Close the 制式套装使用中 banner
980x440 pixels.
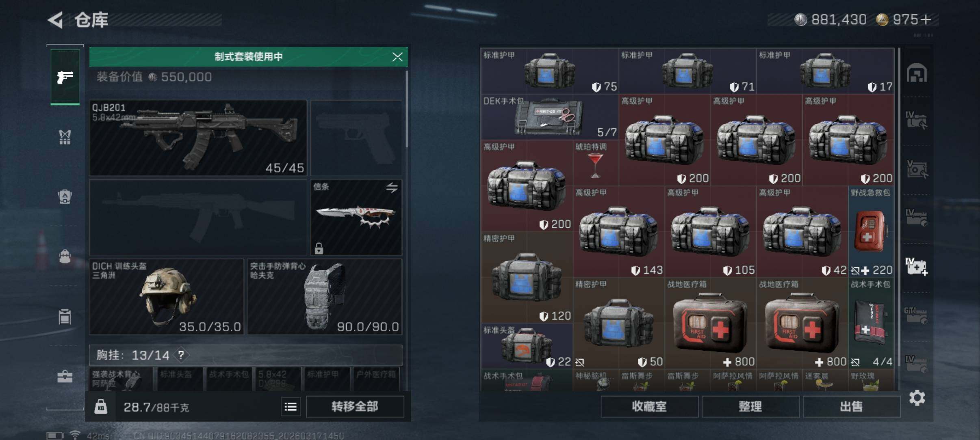397,57
